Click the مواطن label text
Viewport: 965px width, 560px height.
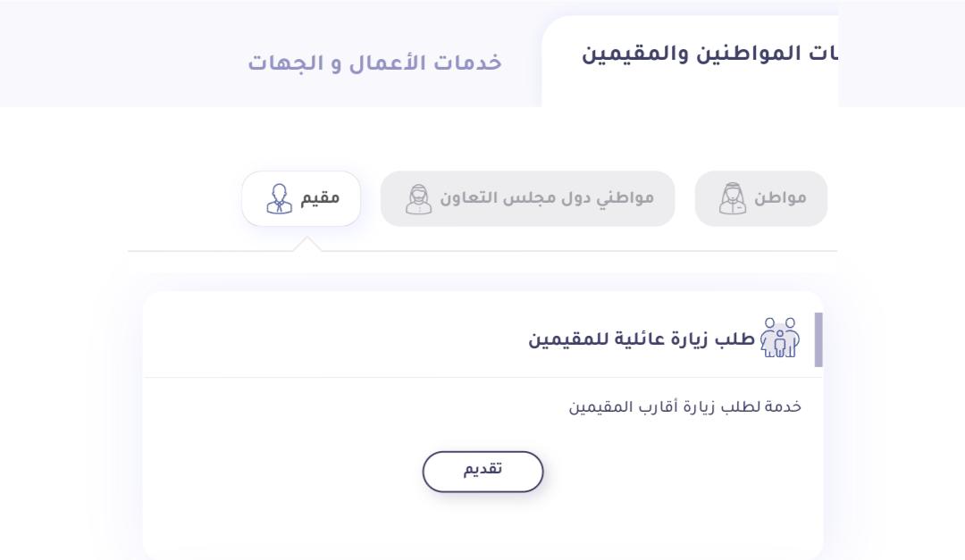(x=780, y=198)
